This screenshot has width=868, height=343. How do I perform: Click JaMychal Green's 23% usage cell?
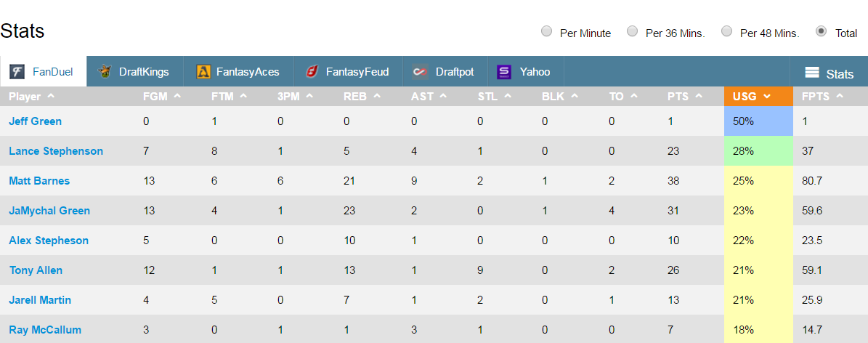coord(758,211)
